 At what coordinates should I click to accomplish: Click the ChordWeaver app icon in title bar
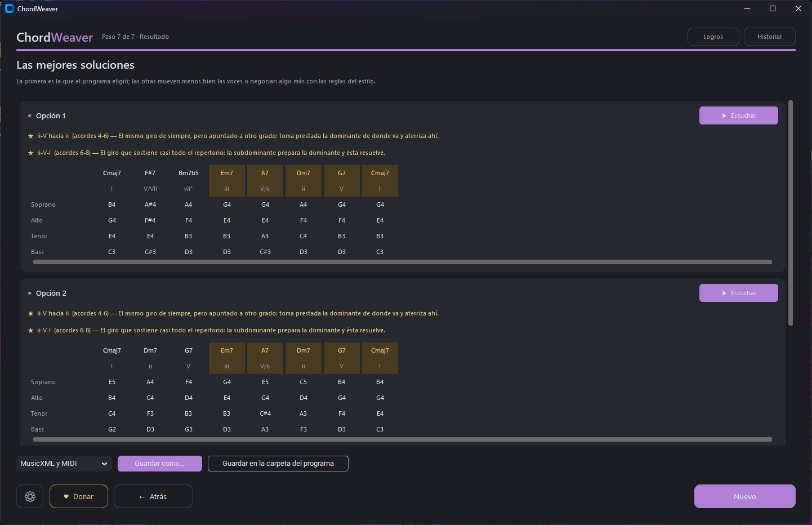coord(9,8)
